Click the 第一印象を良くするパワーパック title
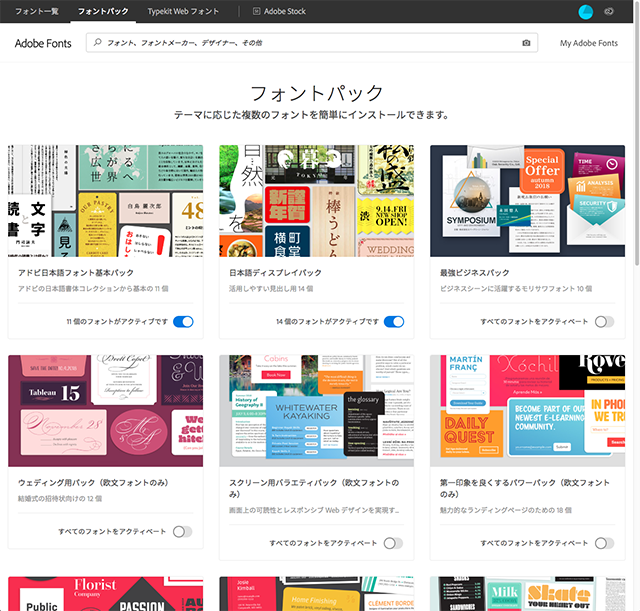Viewport: 640px width, 611px height. pos(525,489)
